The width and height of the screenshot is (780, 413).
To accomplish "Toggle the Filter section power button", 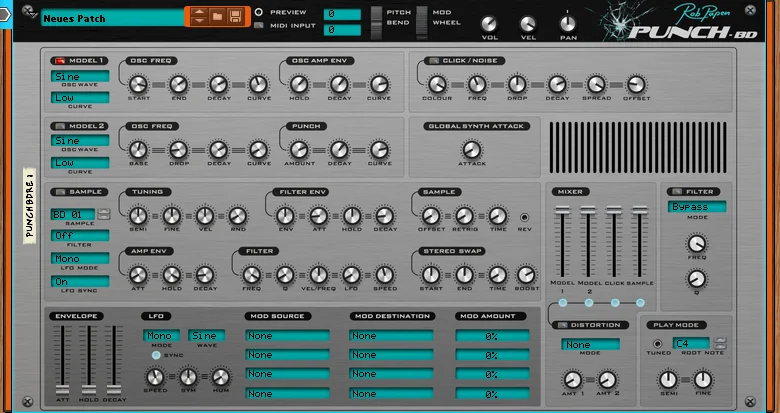I will 677,192.
